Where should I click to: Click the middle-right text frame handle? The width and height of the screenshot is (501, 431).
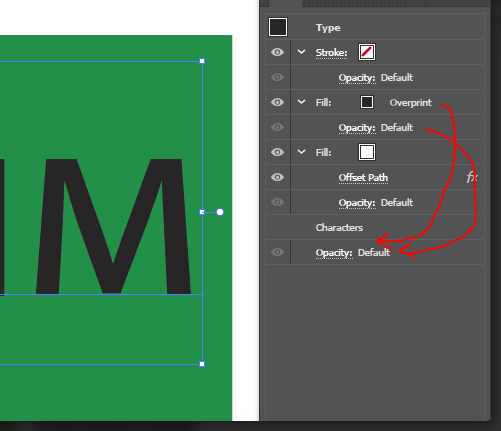click(202, 212)
